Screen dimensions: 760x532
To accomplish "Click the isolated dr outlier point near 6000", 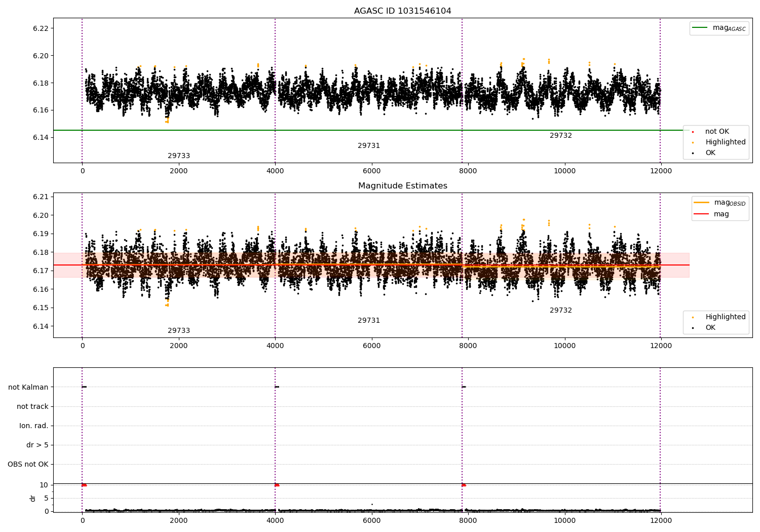I will coord(372,504).
